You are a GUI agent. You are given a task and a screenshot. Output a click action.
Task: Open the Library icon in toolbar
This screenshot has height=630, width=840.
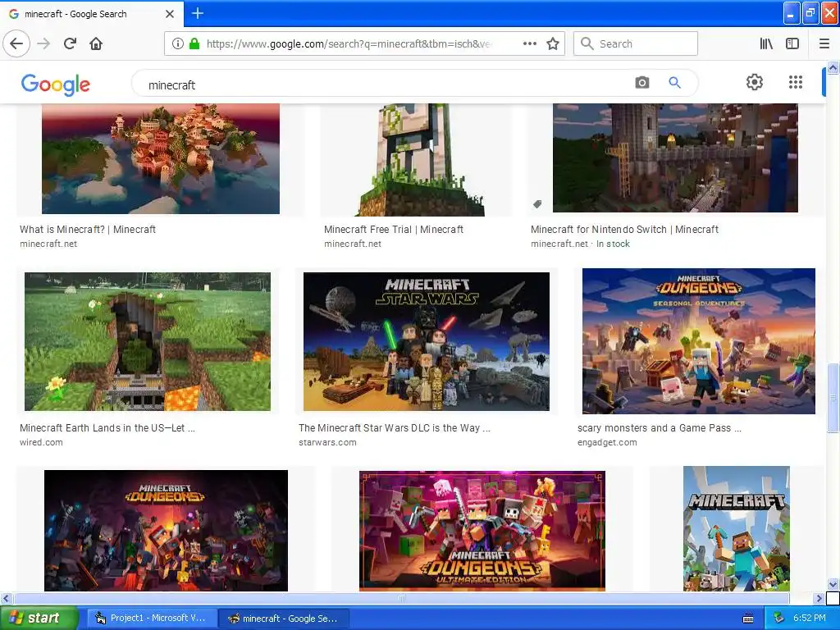766,43
